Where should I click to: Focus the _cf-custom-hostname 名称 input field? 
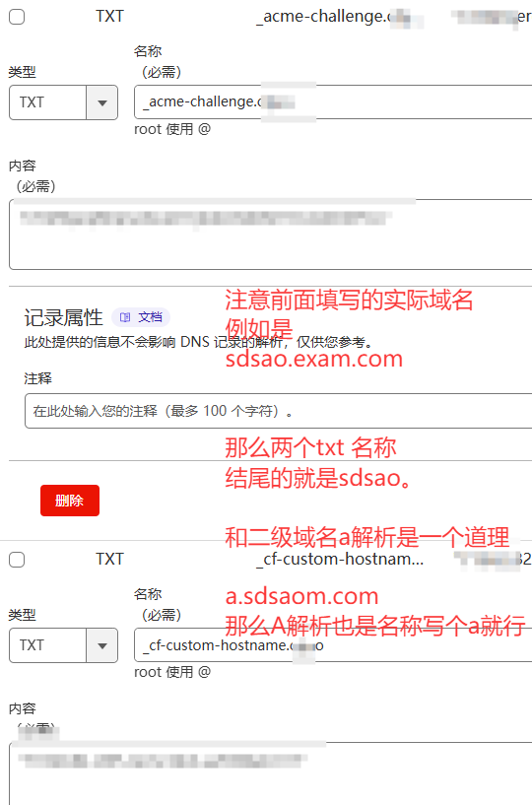333,644
